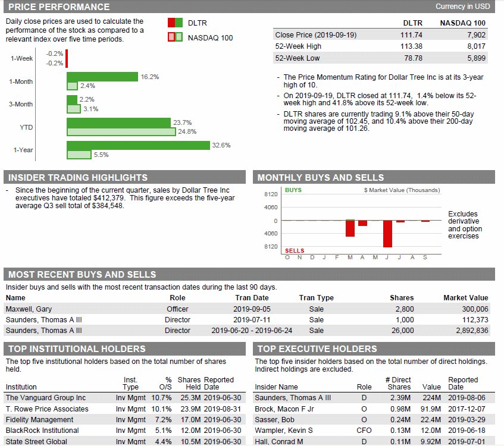Select the DLTR 1-Year 32.6% bar

[x=138, y=145]
